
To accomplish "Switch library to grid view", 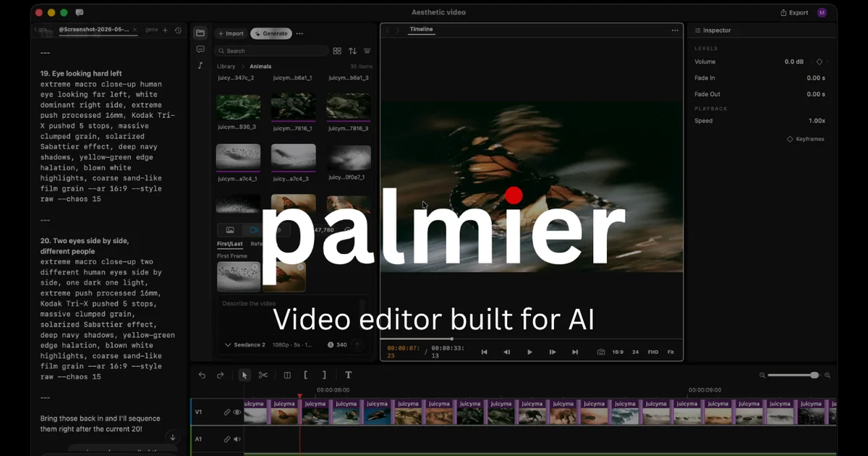I will pos(337,51).
